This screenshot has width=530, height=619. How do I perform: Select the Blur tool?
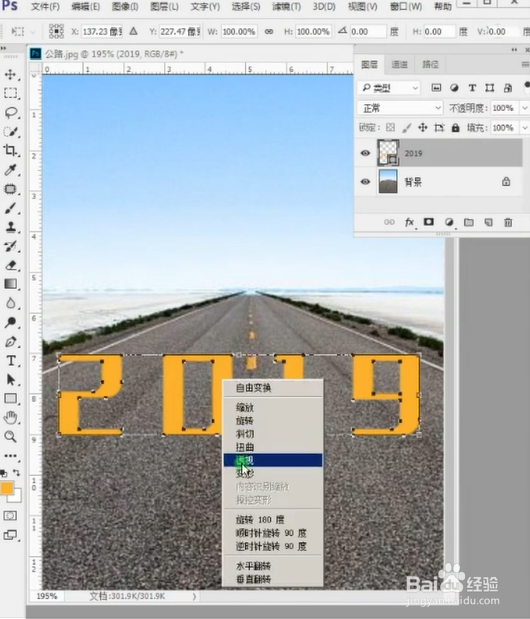coord(11,303)
